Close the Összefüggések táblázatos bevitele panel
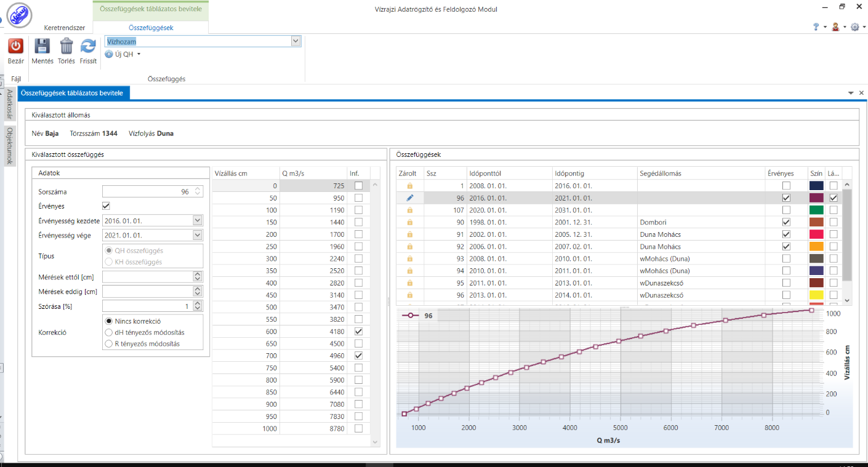Image resolution: width=868 pixels, height=467 pixels. pos(861,93)
